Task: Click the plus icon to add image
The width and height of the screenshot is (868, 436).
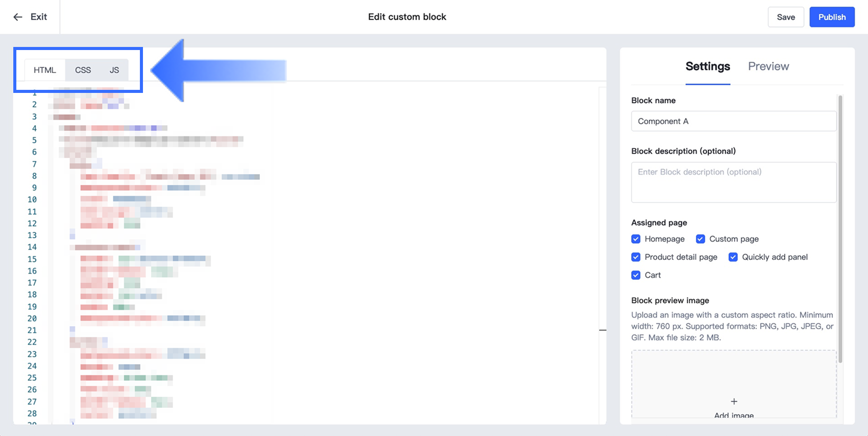Action: tap(734, 401)
